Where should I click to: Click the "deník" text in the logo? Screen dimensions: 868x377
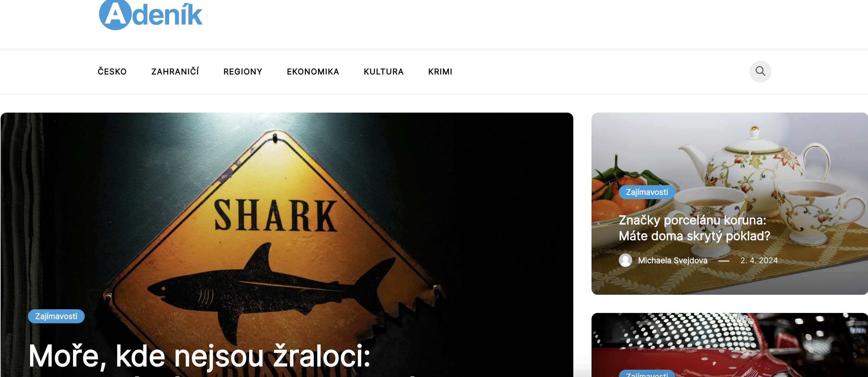[167, 15]
